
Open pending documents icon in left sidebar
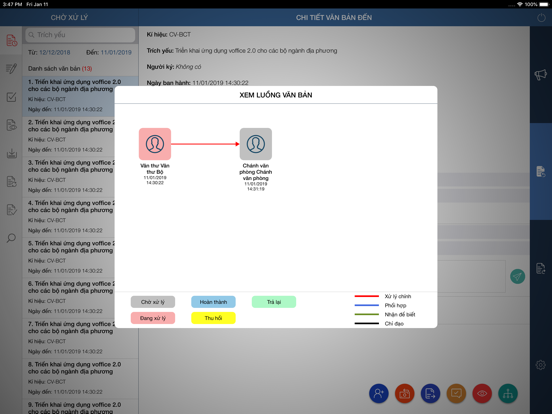point(11,40)
